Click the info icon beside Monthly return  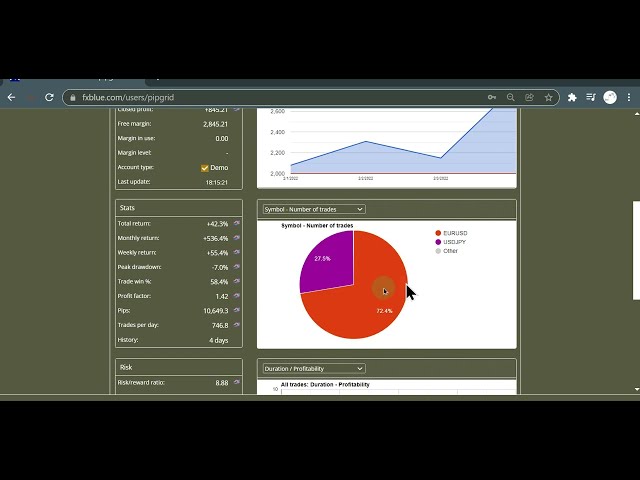click(x=237, y=238)
